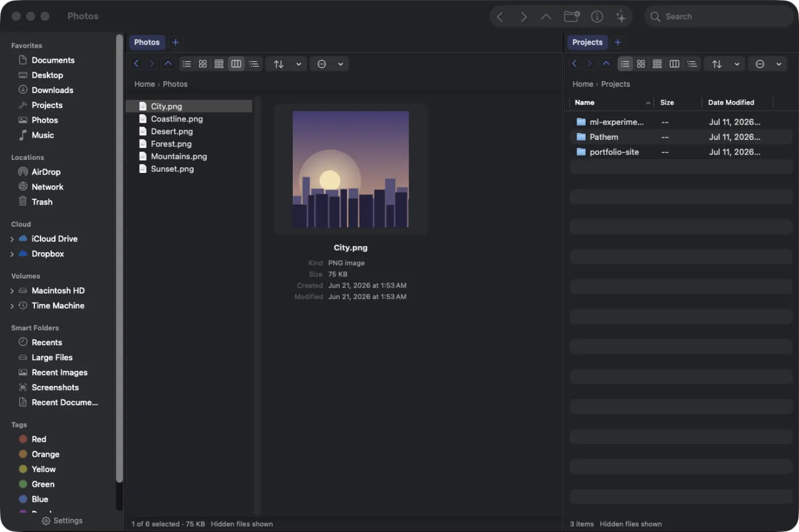
Task: Open Settings at sidebar bottom
Action: pos(62,521)
